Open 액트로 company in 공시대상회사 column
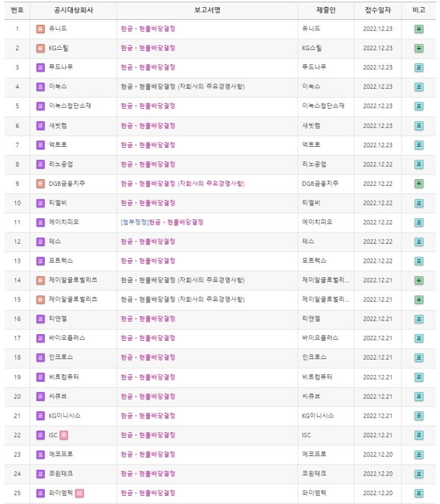440x504 pixels. pos(57,145)
